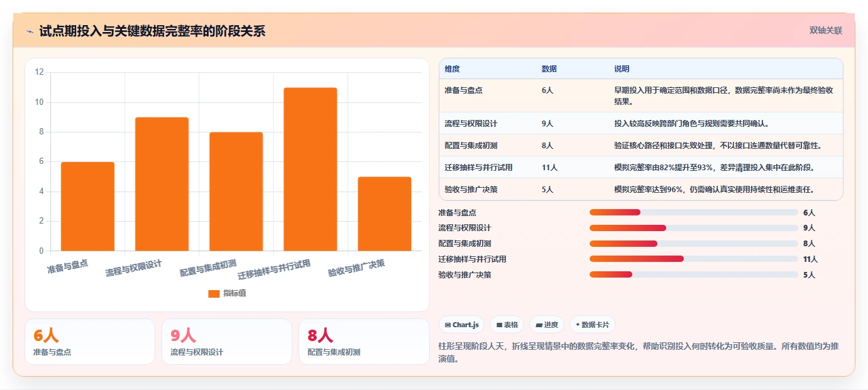
Task: Select the 表格 chip
Action: click(507, 325)
